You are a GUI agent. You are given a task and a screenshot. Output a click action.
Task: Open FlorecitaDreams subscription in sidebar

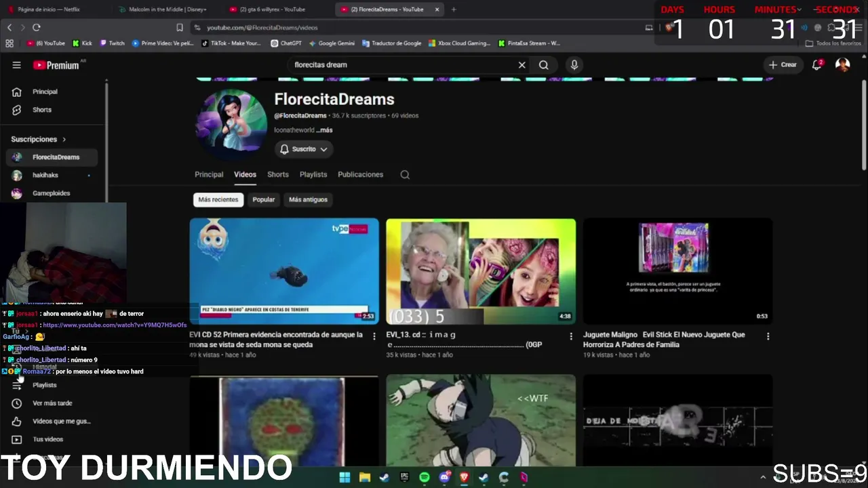(53, 157)
